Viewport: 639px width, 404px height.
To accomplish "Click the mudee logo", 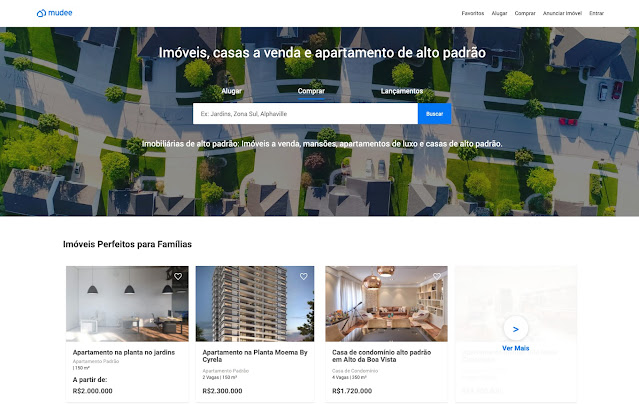I will pyautogui.click(x=55, y=13).
